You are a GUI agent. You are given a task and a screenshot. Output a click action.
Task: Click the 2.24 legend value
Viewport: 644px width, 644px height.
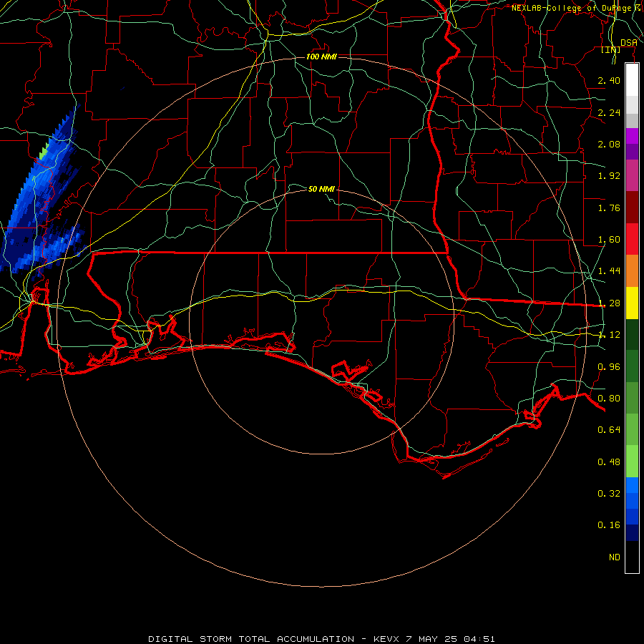tap(609, 112)
